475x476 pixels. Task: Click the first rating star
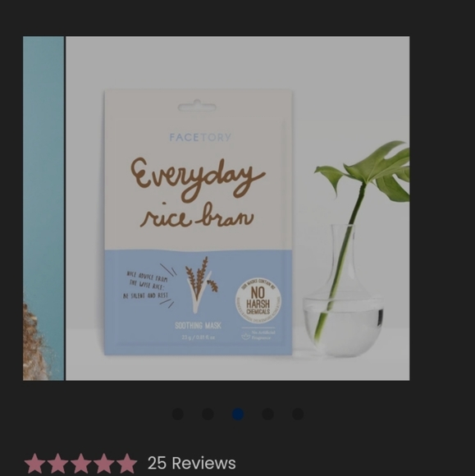tap(35, 463)
